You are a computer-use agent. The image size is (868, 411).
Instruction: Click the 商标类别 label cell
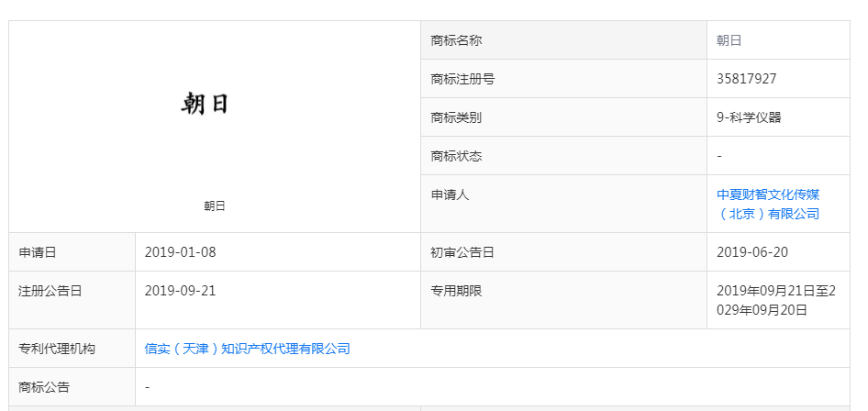point(563,117)
